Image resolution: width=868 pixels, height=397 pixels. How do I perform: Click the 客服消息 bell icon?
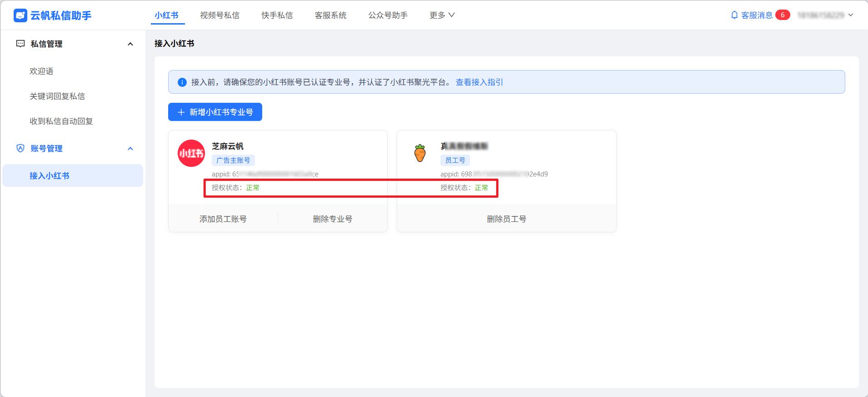(x=734, y=15)
